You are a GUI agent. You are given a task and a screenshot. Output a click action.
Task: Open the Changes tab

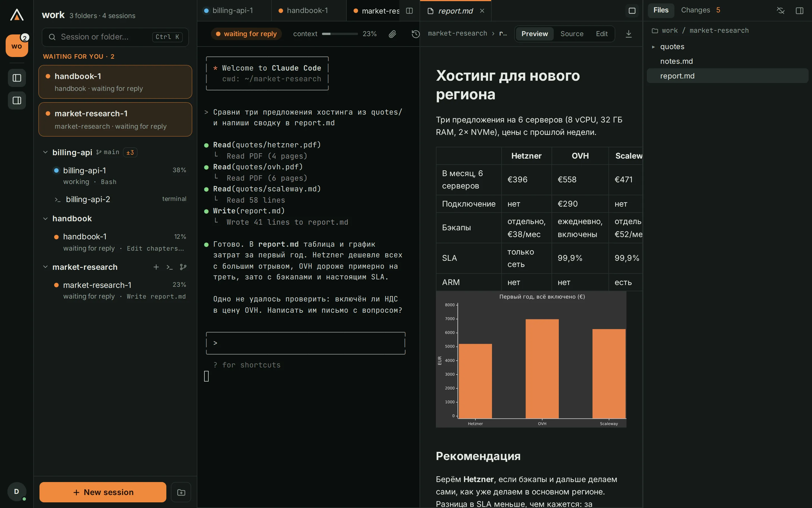700,10
